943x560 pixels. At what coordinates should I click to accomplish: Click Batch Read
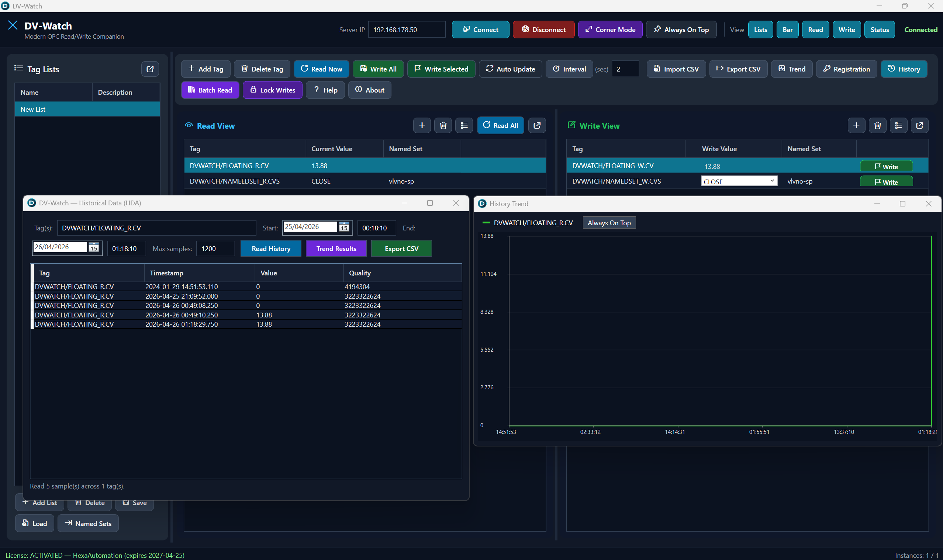210,90
